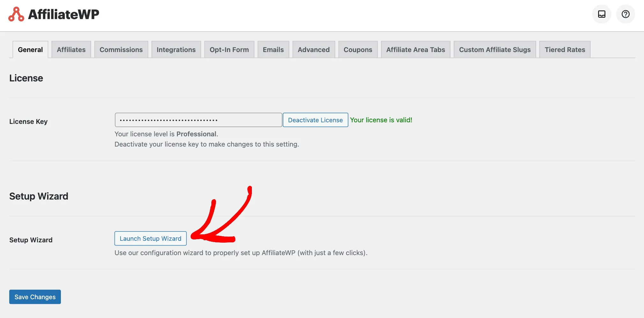This screenshot has width=644, height=318.
Task: Click the Deactivate License button
Action: 315,120
